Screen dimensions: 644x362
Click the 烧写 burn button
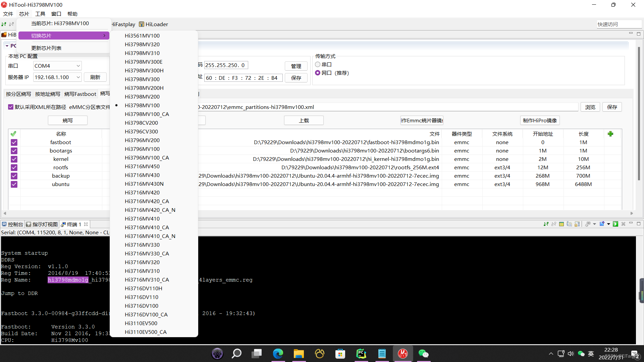(x=68, y=120)
